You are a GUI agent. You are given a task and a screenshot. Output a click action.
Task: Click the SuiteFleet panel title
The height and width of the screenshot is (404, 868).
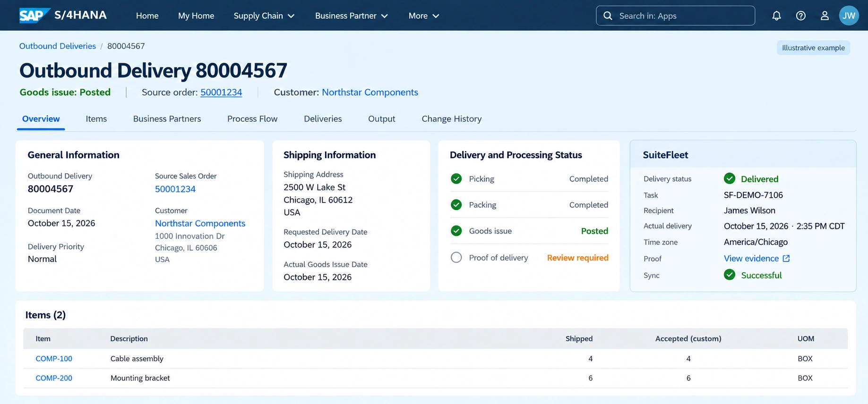665,155
